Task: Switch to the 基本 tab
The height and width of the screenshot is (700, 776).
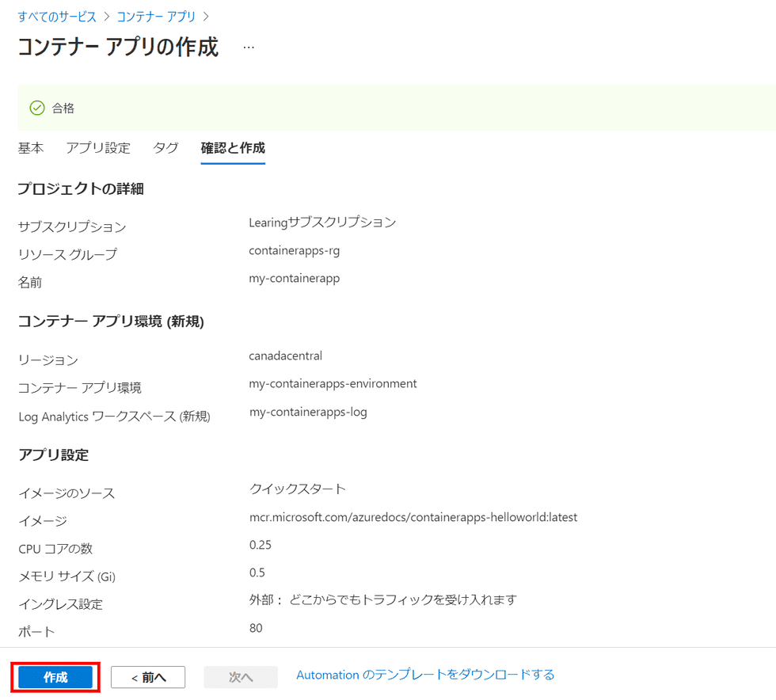Action: (x=31, y=147)
